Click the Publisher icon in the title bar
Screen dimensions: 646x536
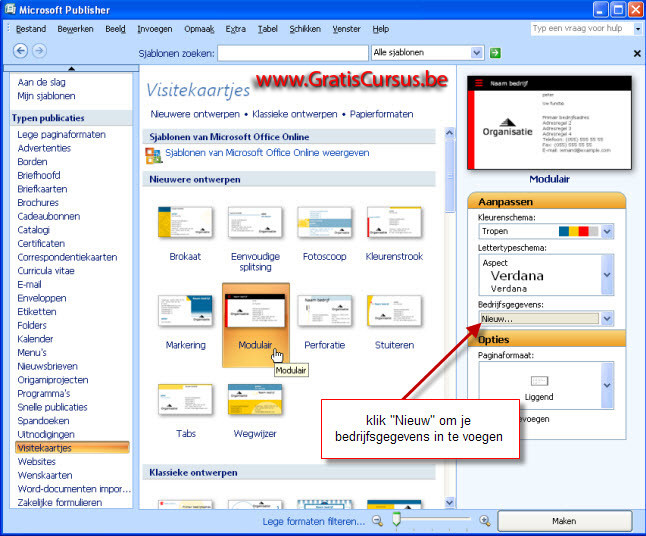[10, 9]
